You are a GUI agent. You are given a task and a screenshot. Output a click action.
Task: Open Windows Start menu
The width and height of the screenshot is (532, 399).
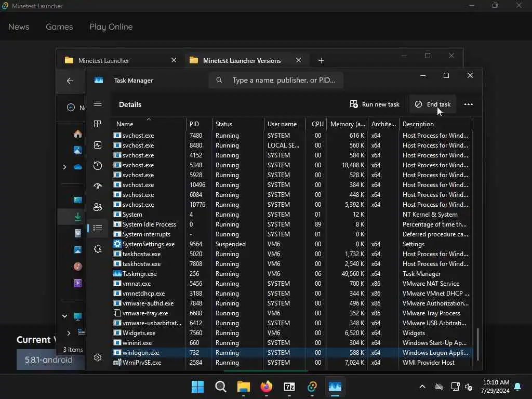[197, 387]
